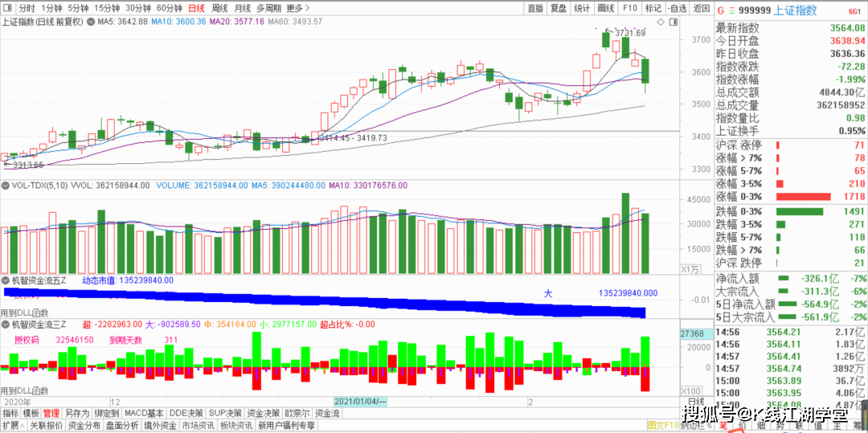Click the 画线 drawing tool button
The image size is (868, 433).
[x=606, y=8]
